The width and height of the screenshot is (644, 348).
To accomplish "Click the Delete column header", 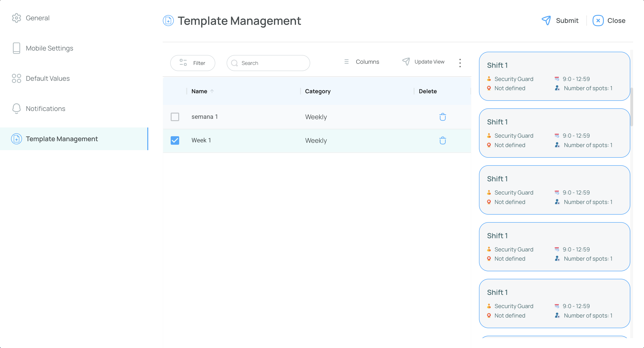I will (x=428, y=91).
